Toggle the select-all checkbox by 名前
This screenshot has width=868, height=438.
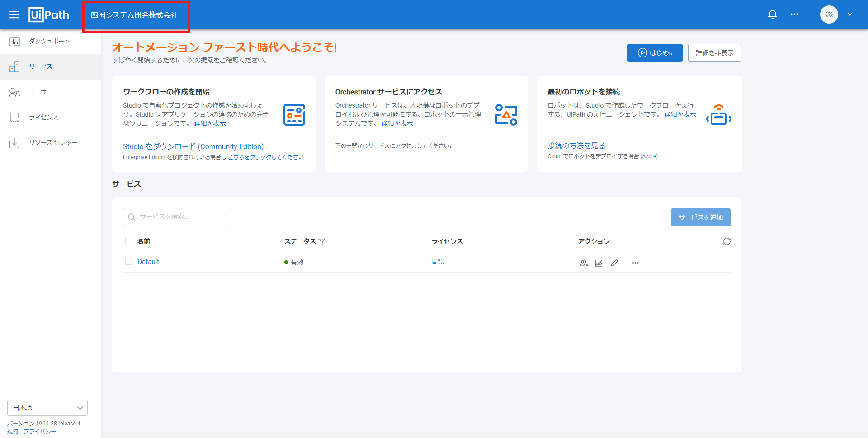point(129,240)
